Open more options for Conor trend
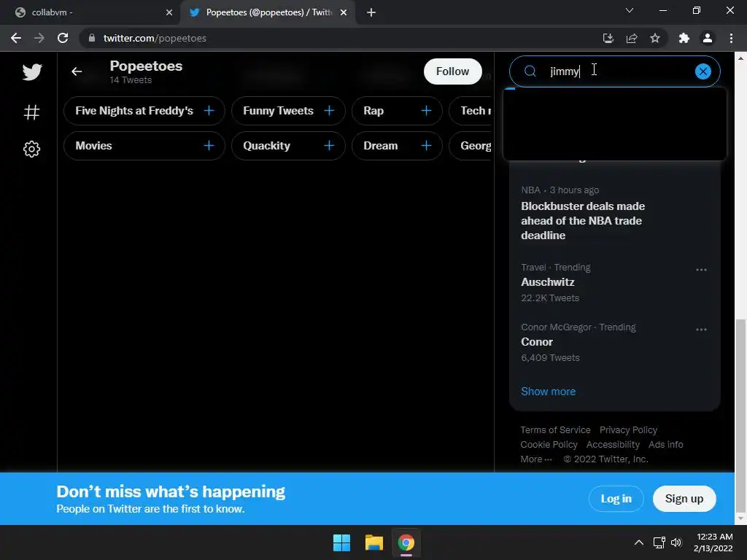 [701, 330]
